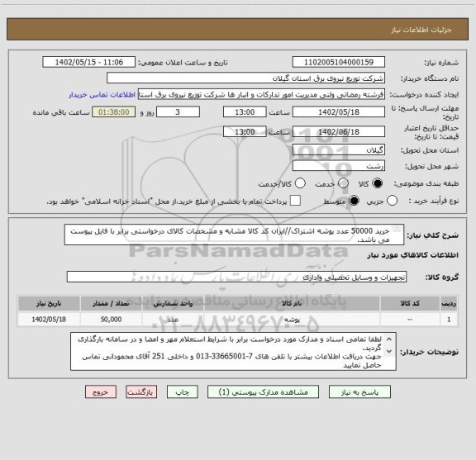Select the کالا radio button
The width and height of the screenshot is (476, 460).
(x=378, y=183)
